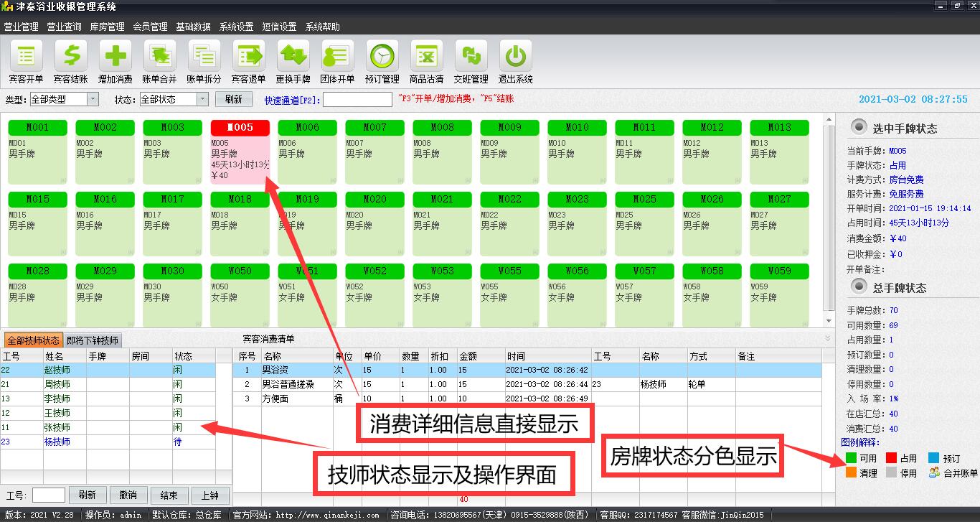980x522 pixels.
Task: Click the red 占用 legend swatch
Action: [891, 458]
